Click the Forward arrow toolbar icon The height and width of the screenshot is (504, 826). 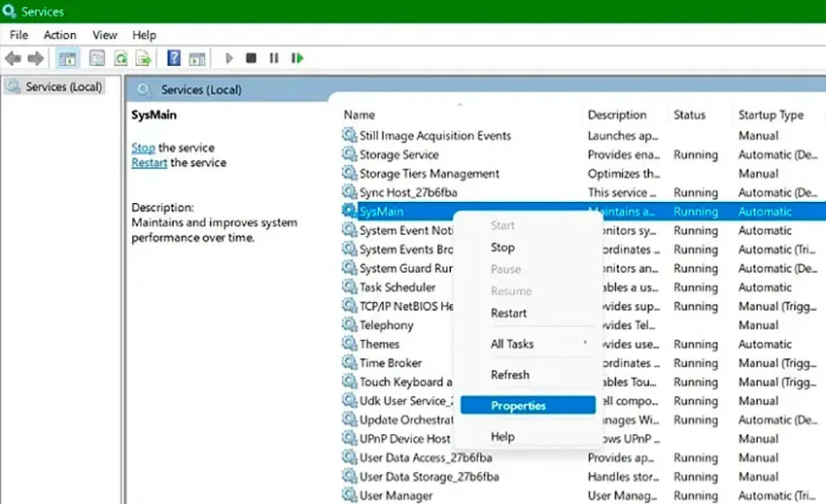[36, 58]
